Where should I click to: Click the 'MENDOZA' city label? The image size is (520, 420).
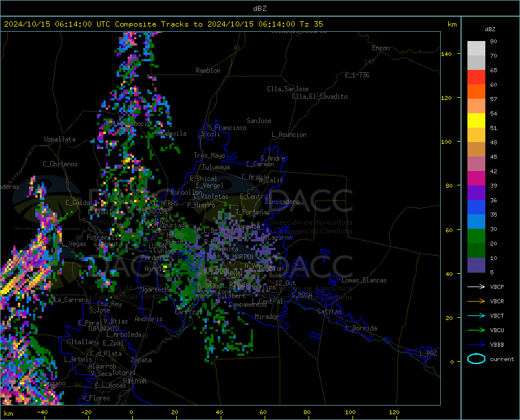pyautogui.click(x=154, y=211)
